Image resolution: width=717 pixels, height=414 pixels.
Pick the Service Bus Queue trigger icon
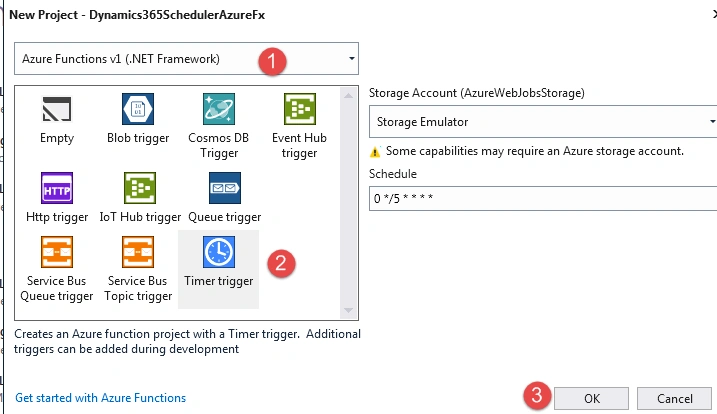tap(57, 252)
